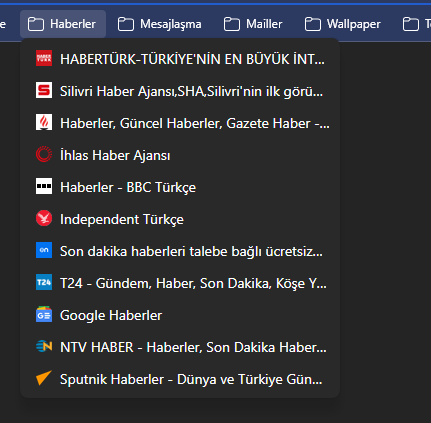Click the T24 favicon
This screenshot has width=431, height=423.
pyautogui.click(x=44, y=282)
